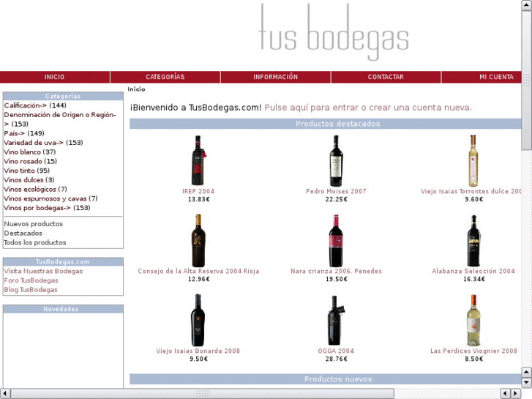
Task: Click the horizontal scrollbar right arrow at far right
Action: [x=516, y=394]
